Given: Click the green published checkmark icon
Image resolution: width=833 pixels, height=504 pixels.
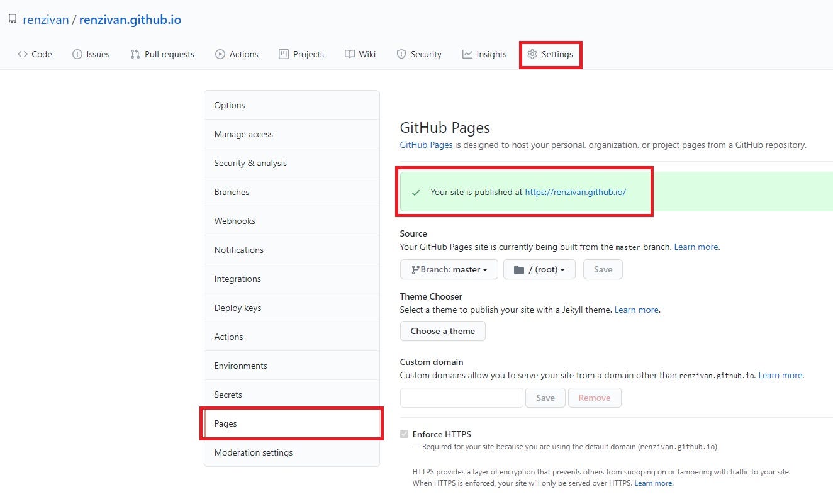Looking at the screenshot, I should 415,193.
